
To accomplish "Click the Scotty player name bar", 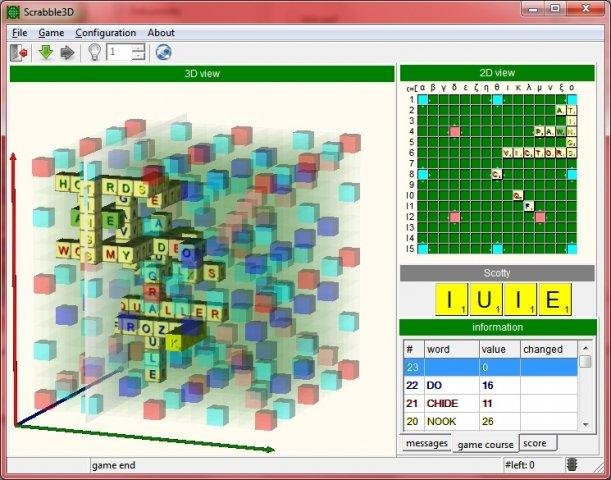I will click(497, 273).
